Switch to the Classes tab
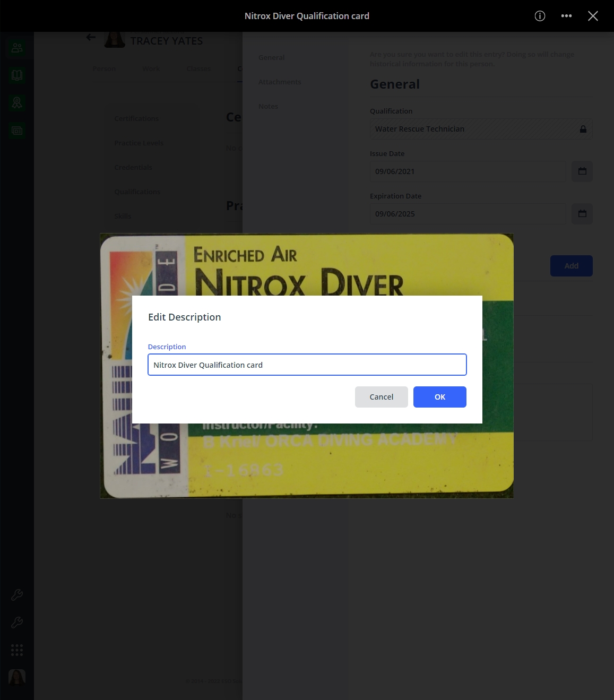The height and width of the screenshot is (700, 614). (198, 68)
